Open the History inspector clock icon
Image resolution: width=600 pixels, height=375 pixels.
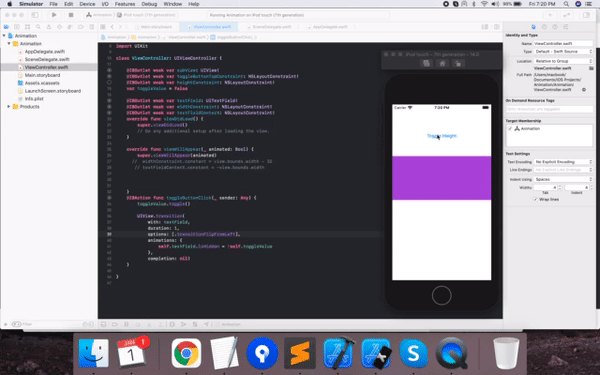tap(544, 27)
